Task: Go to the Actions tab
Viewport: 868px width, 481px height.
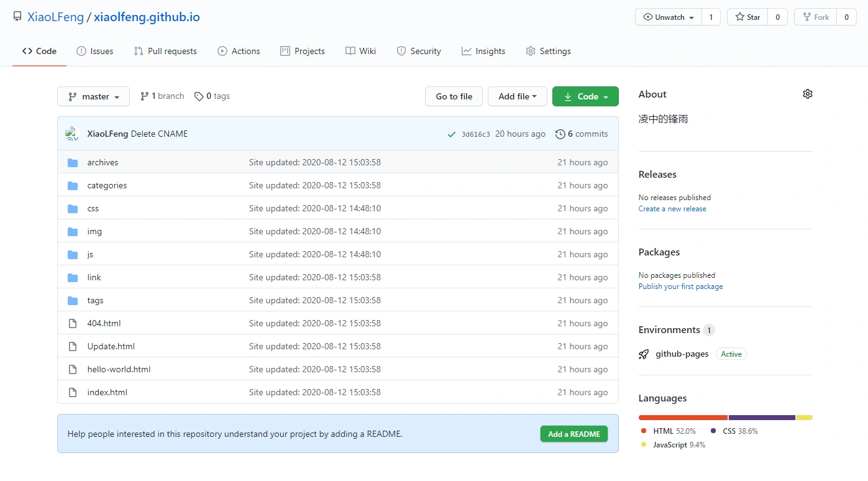Action: coord(239,51)
